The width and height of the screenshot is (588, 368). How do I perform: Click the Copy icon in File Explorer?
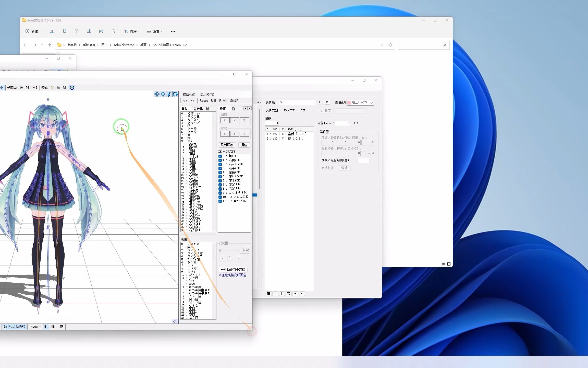pyautogui.click(x=64, y=31)
